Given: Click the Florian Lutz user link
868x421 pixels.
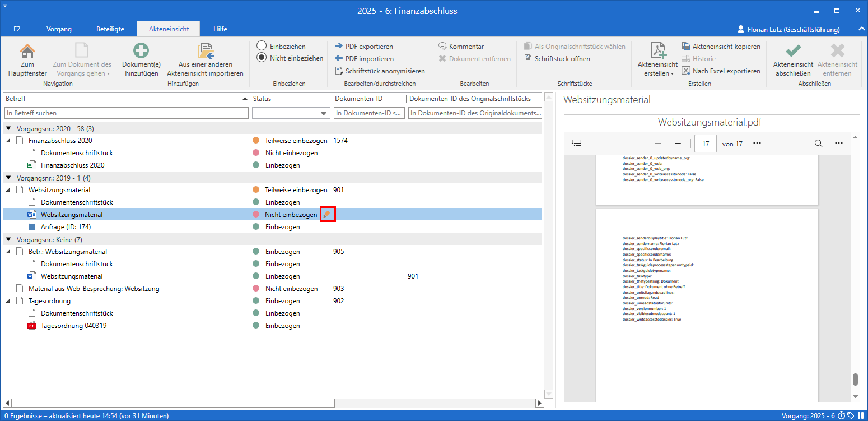Looking at the screenshot, I should 793,30.
